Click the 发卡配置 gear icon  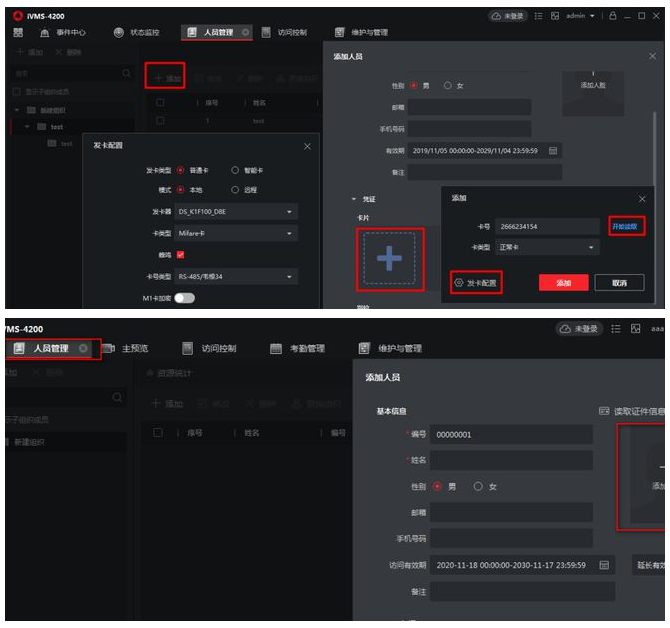coord(458,283)
